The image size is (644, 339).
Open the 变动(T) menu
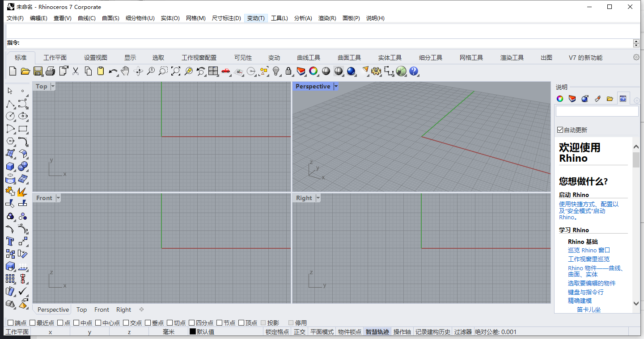tap(256, 18)
